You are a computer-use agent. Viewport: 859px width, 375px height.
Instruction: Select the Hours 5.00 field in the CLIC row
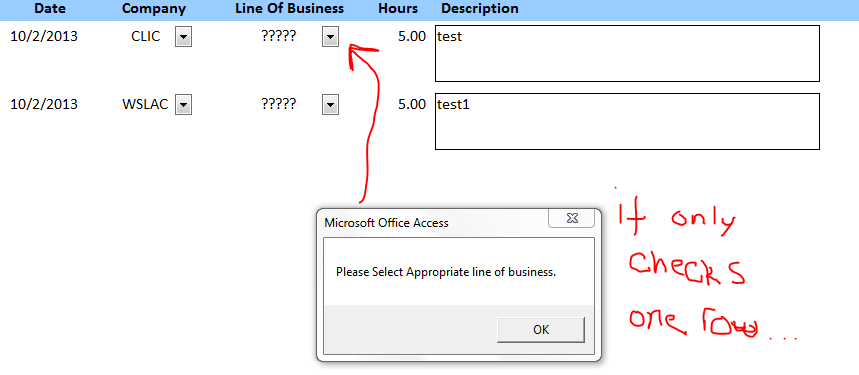pyautogui.click(x=411, y=37)
